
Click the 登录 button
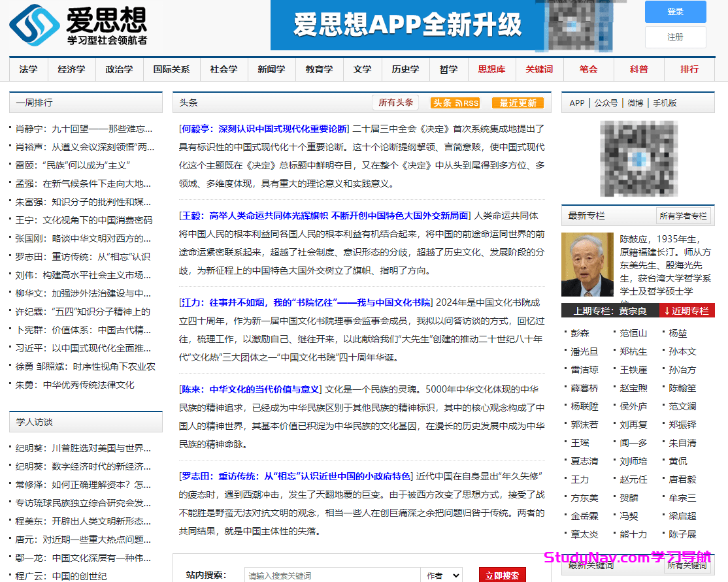click(675, 12)
